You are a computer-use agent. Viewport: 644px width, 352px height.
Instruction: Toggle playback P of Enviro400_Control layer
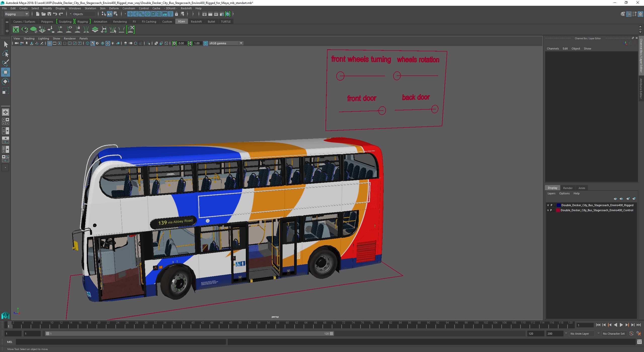click(551, 210)
